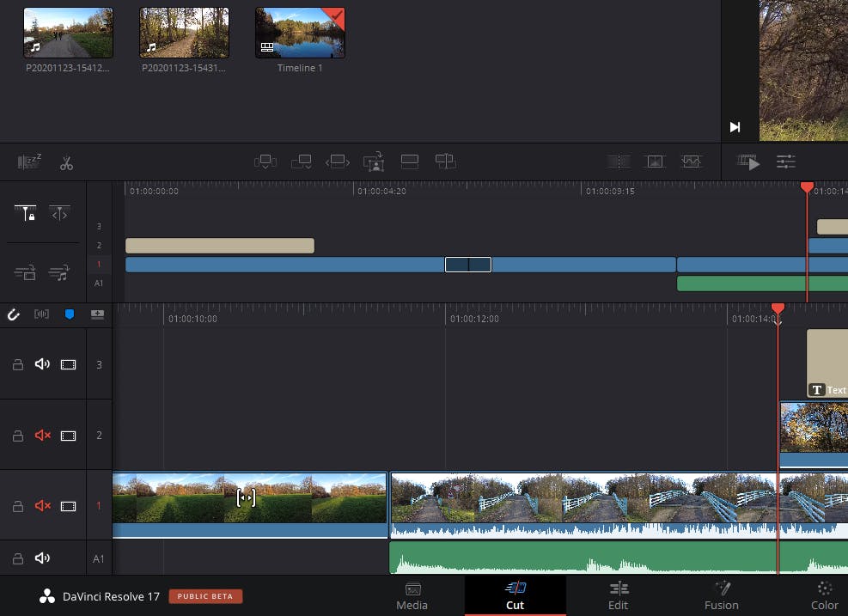
Task: Click the Ripple Overwrite icon
Action: click(337, 162)
